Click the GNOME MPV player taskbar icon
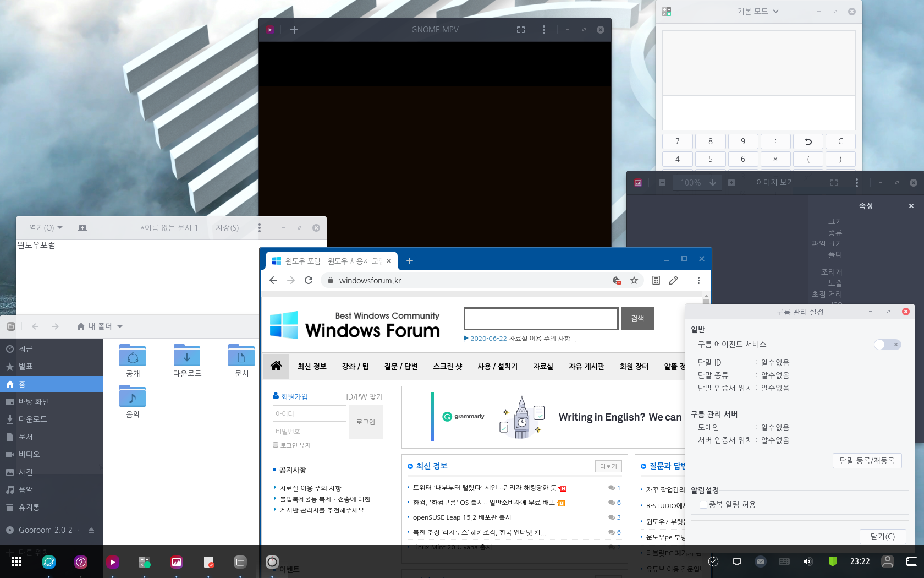The height and width of the screenshot is (578, 924). [x=113, y=561]
